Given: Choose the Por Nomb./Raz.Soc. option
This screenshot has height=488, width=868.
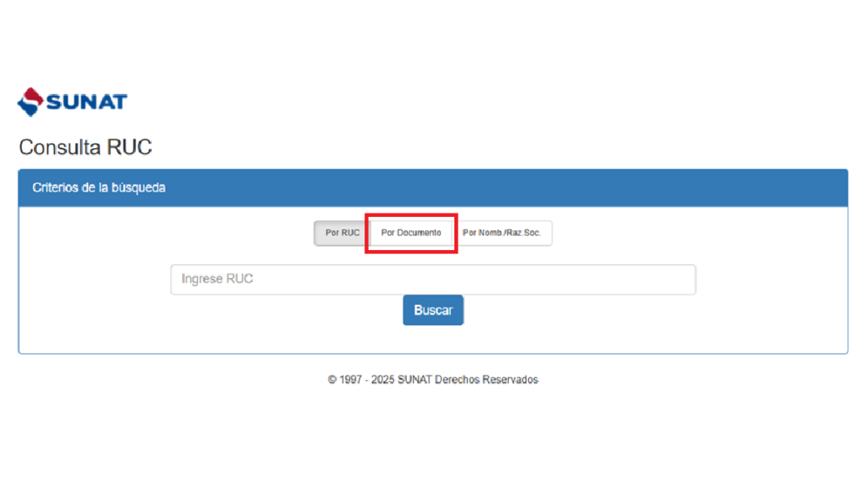Looking at the screenshot, I should coord(502,233).
